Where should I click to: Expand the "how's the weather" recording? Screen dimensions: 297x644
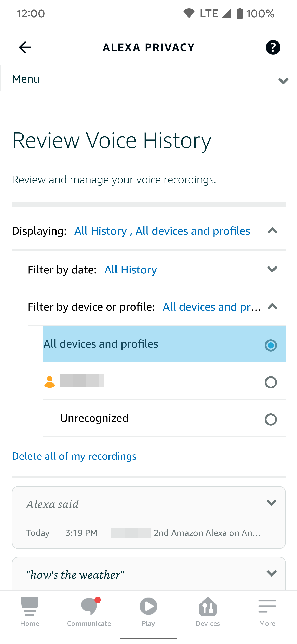pos(271,573)
